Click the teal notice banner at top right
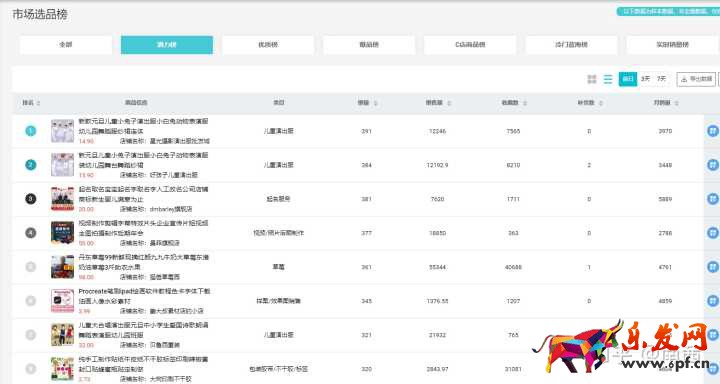The image size is (720, 384). point(668,11)
